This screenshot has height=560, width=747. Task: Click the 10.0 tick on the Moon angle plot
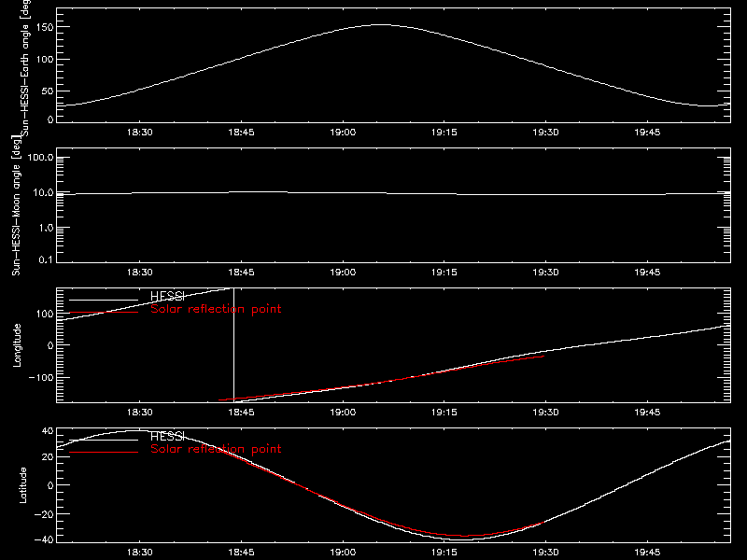(44, 193)
